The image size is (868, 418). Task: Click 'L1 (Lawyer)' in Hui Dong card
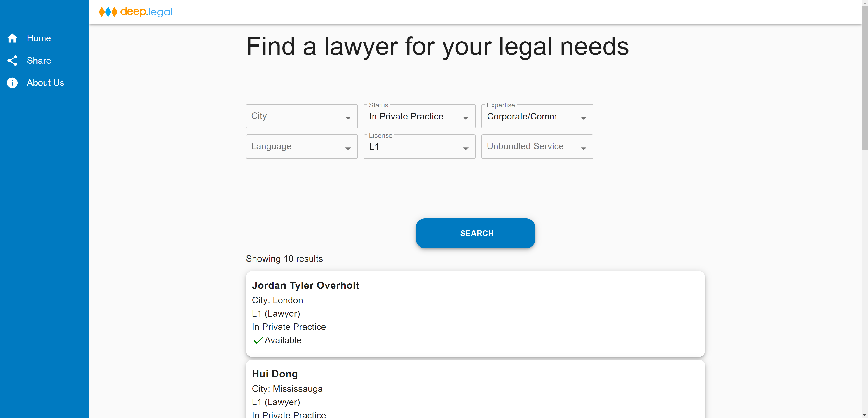point(276,402)
